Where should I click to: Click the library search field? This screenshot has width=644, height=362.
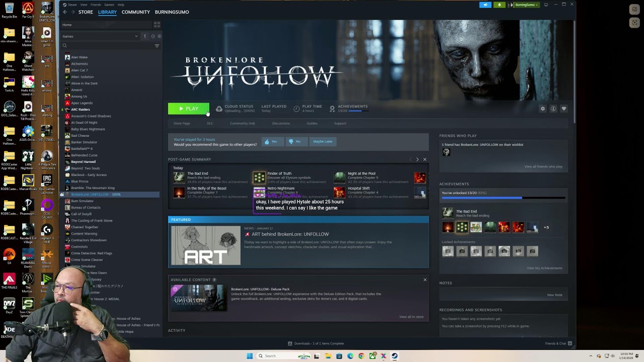pyautogui.click(x=107, y=46)
